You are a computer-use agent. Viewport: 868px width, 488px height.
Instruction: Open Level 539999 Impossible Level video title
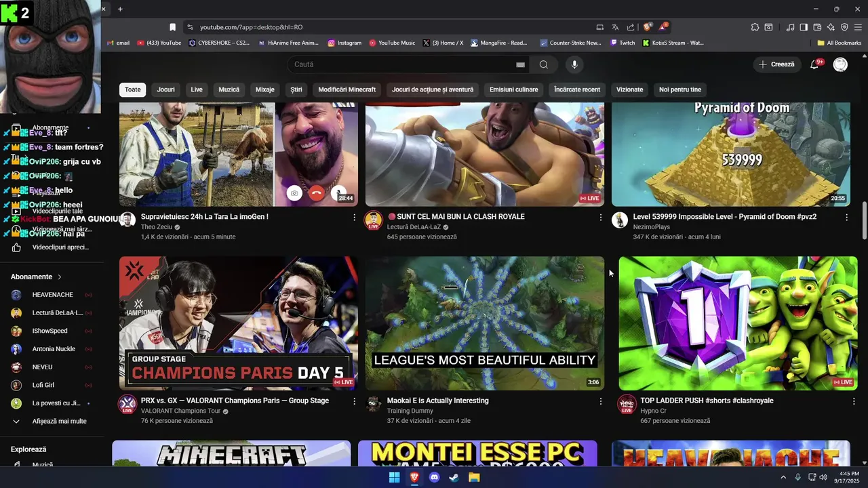(725, 217)
